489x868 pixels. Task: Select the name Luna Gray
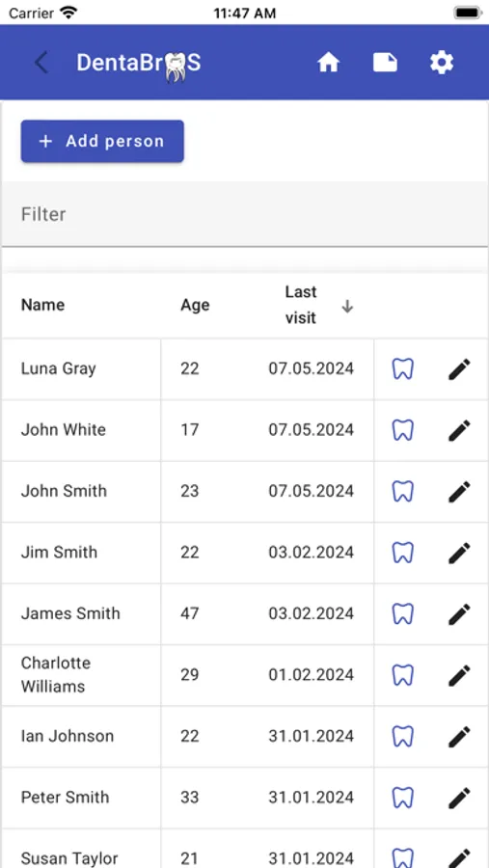(58, 368)
